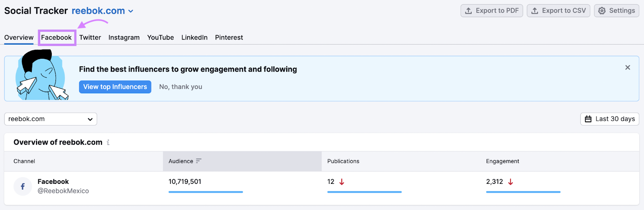Screen dimensions: 644x210
Task: Dismiss the influencers banner with X
Action: tap(627, 68)
